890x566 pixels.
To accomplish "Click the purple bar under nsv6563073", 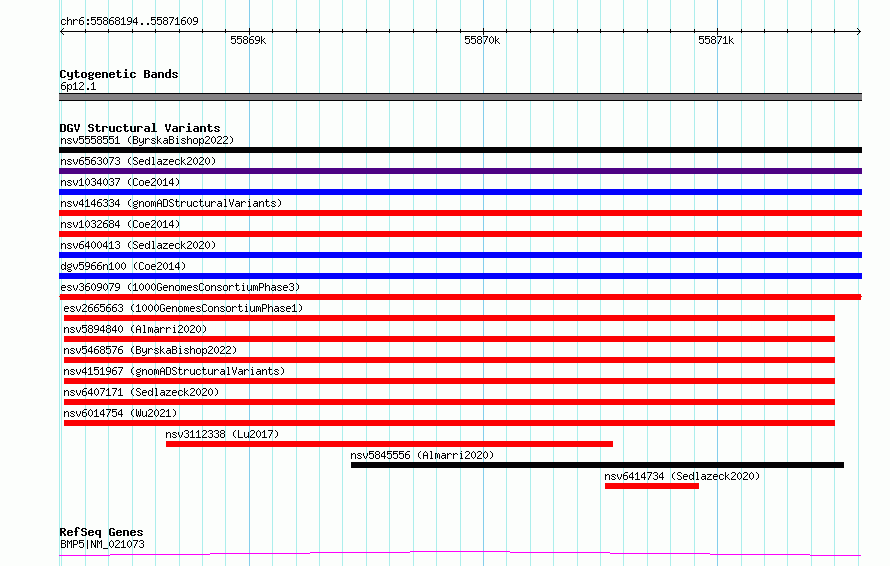I will click(x=460, y=171).
